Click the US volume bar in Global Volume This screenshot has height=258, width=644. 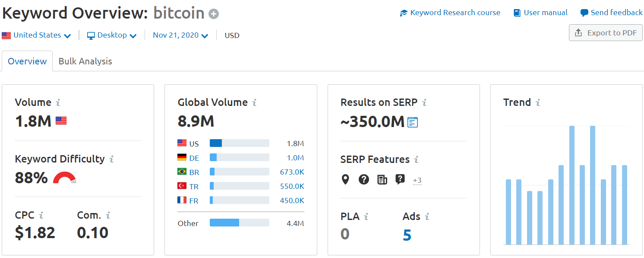[239, 143]
